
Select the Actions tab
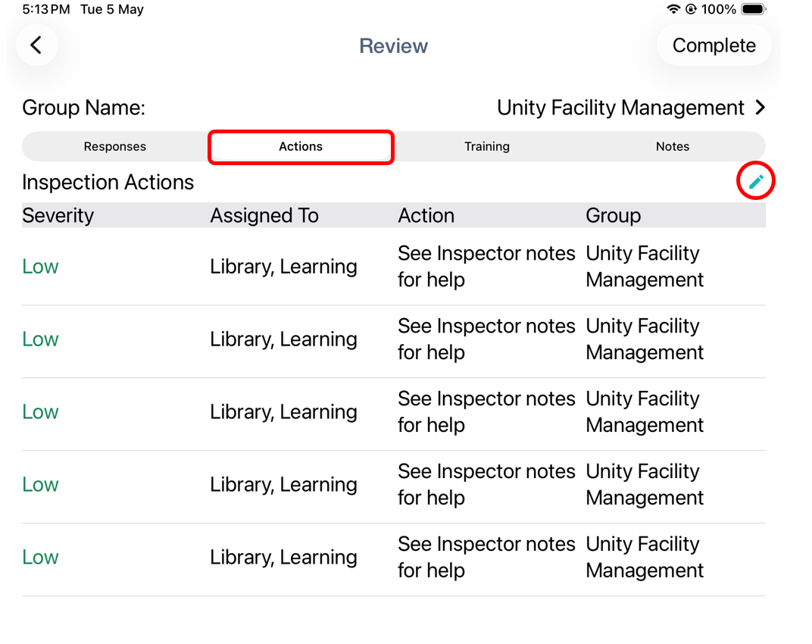pos(301,147)
